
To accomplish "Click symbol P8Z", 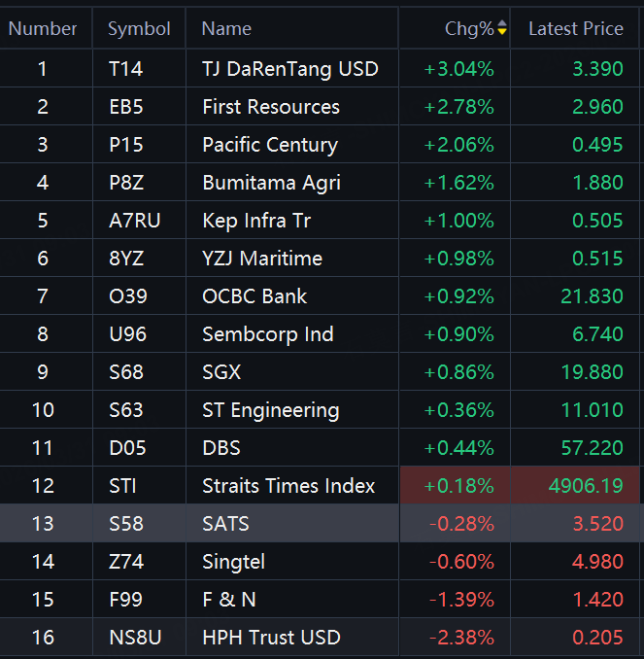I will coord(126,183).
